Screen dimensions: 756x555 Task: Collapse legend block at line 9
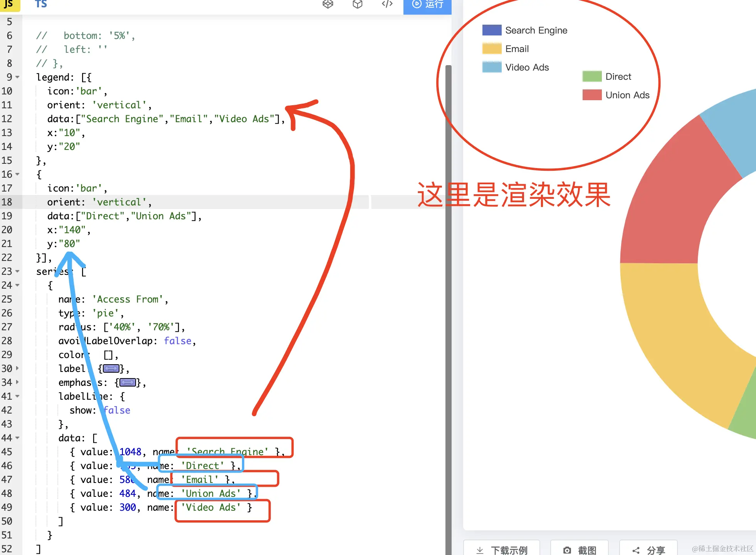[x=17, y=77]
